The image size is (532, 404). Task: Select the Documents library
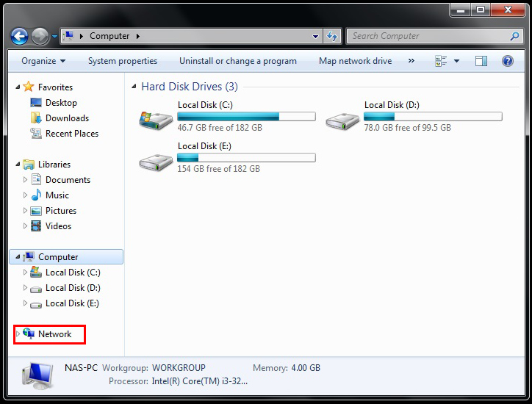(68, 179)
